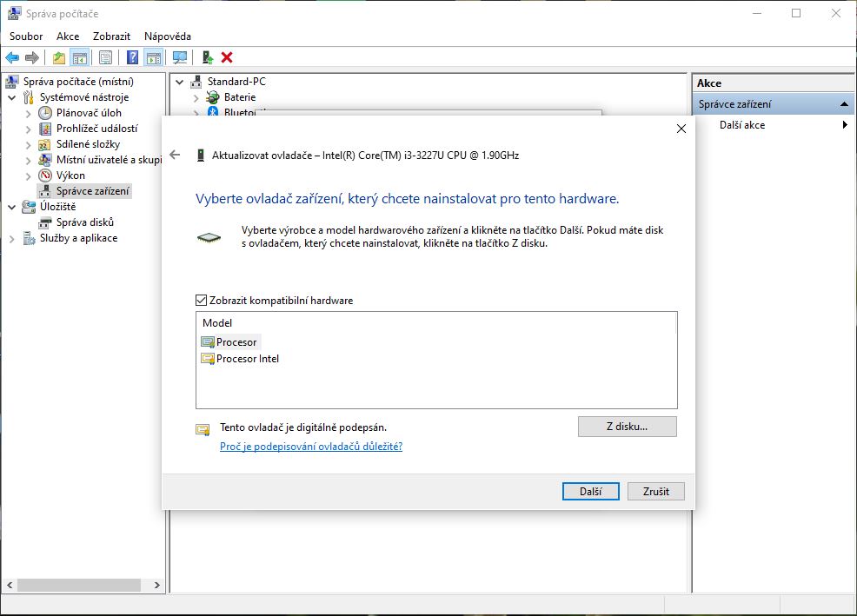Click the Update driver toolbar icon
Screen dimensions: 857x616
207,57
